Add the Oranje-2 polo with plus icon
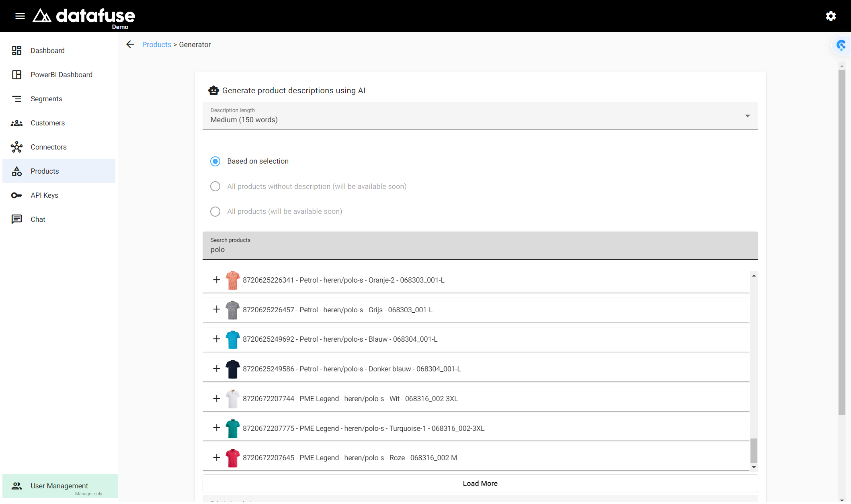Viewport: 851px width, 504px height. tap(217, 280)
